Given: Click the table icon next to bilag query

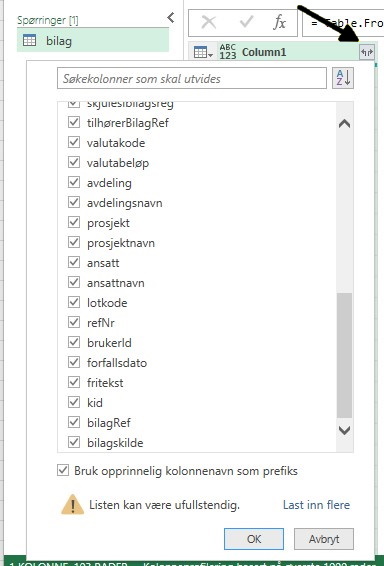Looking at the screenshot, I should (30, 40).
